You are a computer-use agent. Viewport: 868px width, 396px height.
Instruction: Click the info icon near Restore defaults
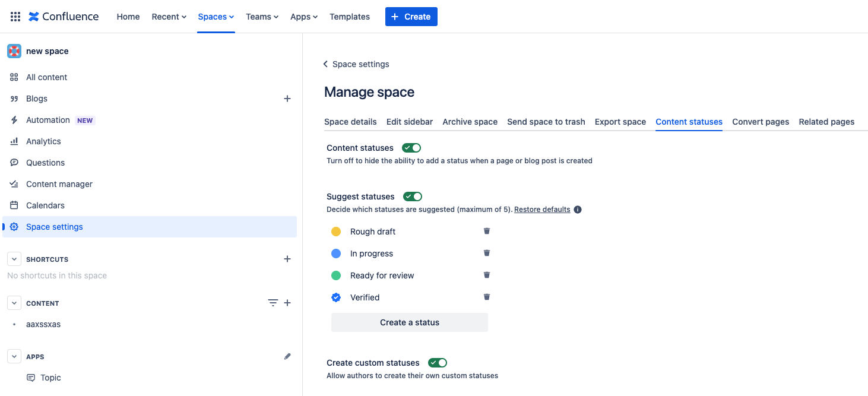[x=578, y=210]
